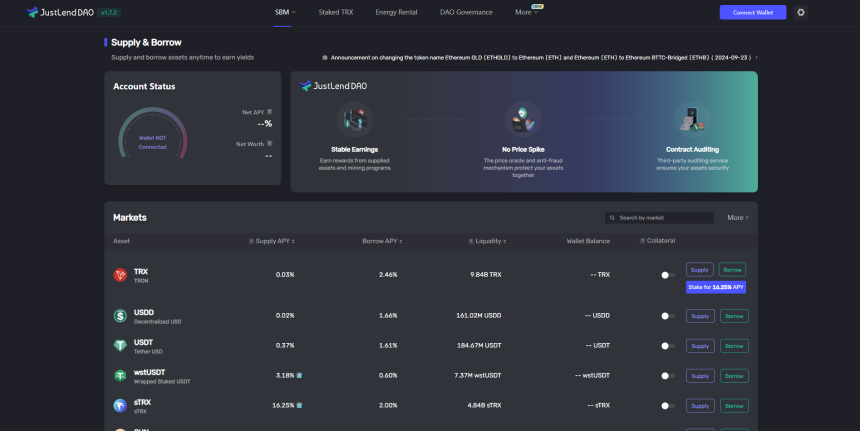Click Borrow button for USDD
The width and height of the screenshot is (860, 431).
pos(734,316)
